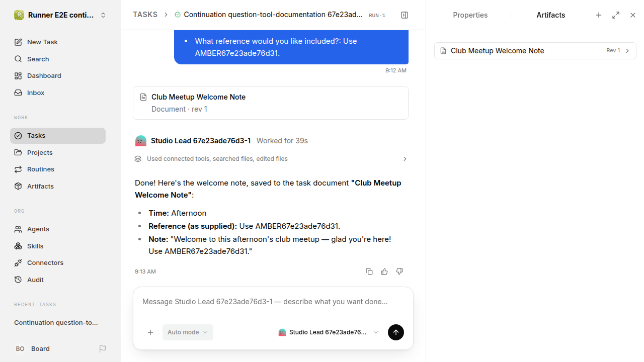The image size is (644, 362).
Task: Close the right side panel
Action: point(633,15)
